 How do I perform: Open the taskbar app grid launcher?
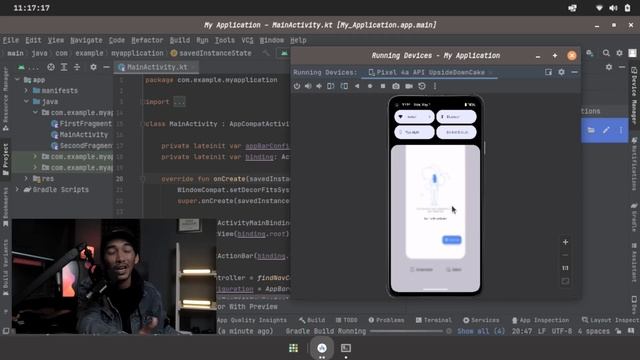293,348
